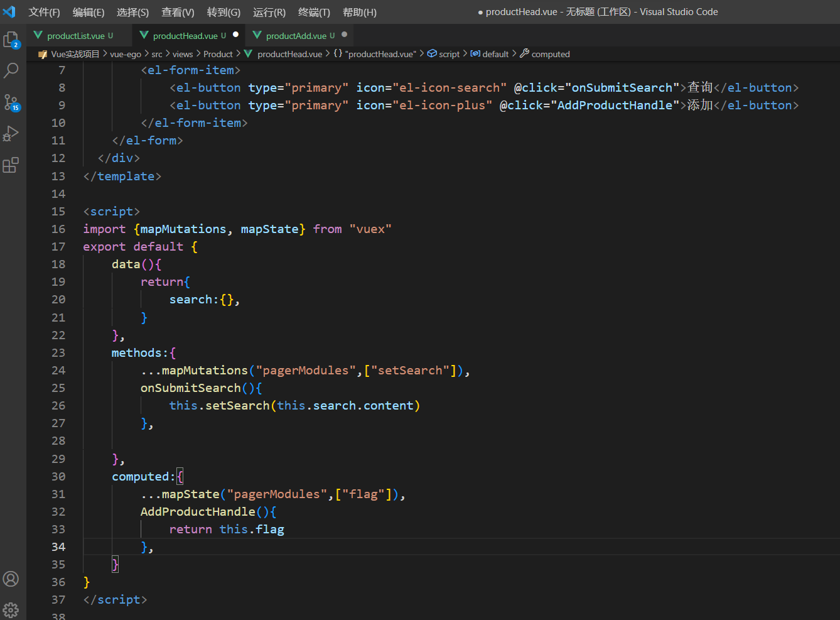This screenshot has height=620, width=840.
Task: Open the Accounts menu in the activity bar
Action: tap(11, 579)
